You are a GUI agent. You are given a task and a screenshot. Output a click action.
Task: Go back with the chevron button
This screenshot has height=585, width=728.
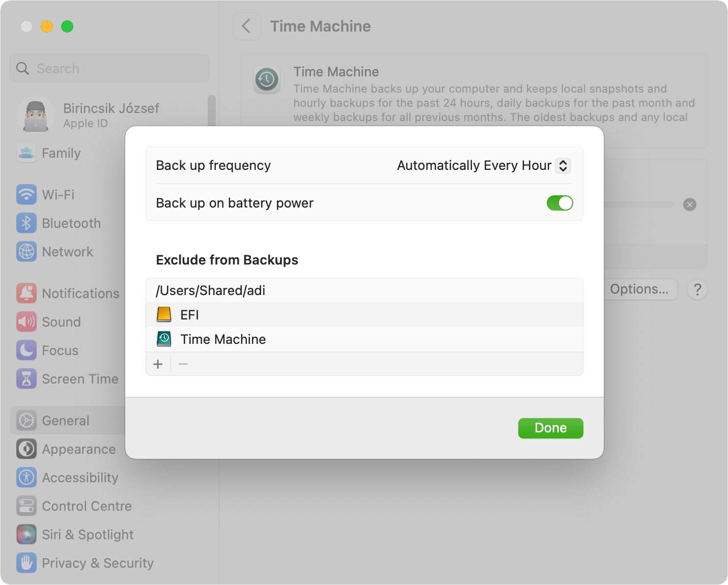pos(247,26)
